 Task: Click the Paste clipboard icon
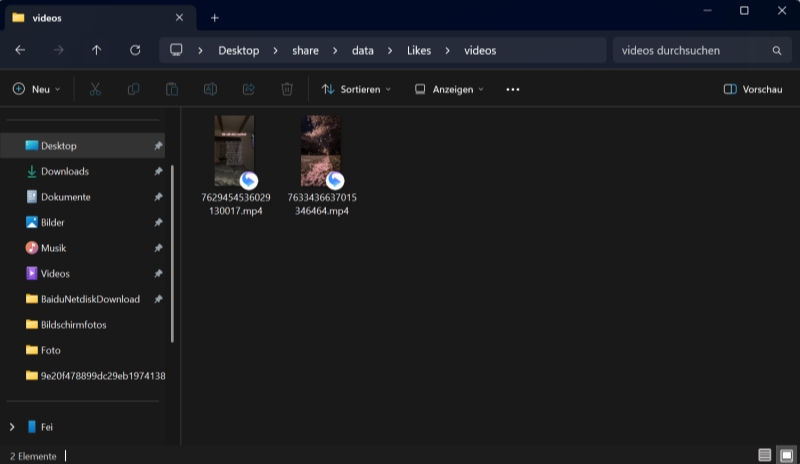click(x=172, y=89)
